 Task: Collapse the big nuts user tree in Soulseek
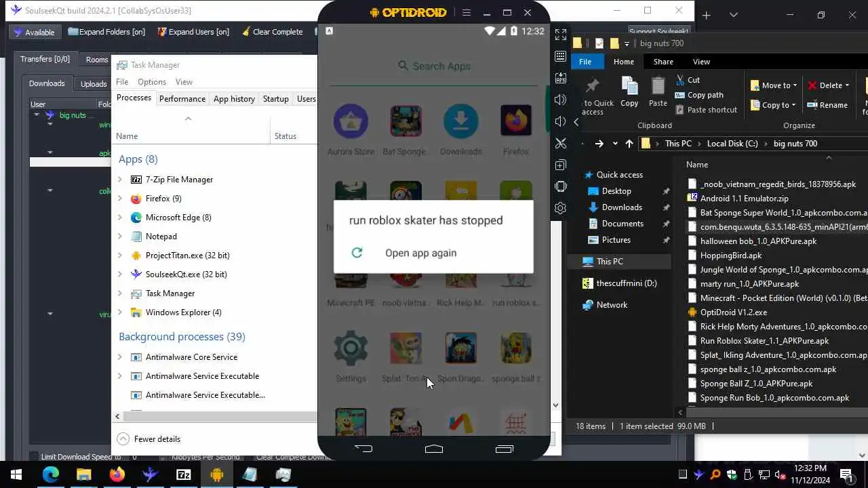point(37,115)
